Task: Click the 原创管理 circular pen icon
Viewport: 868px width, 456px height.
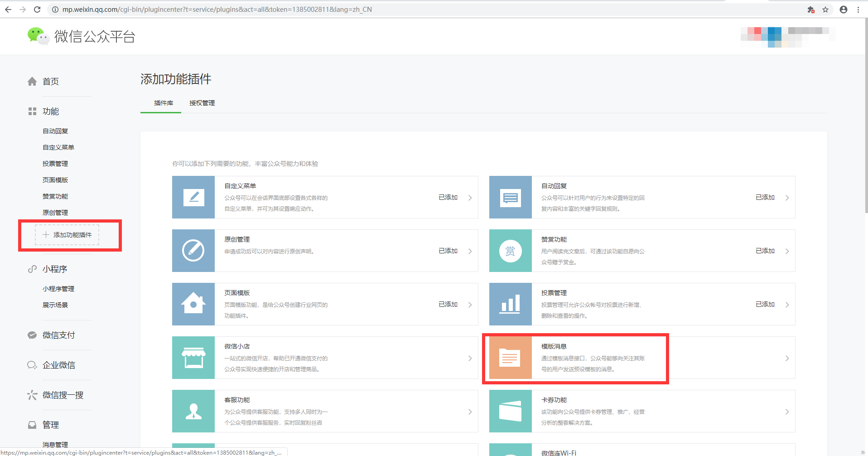Action: tap(193, 251)
